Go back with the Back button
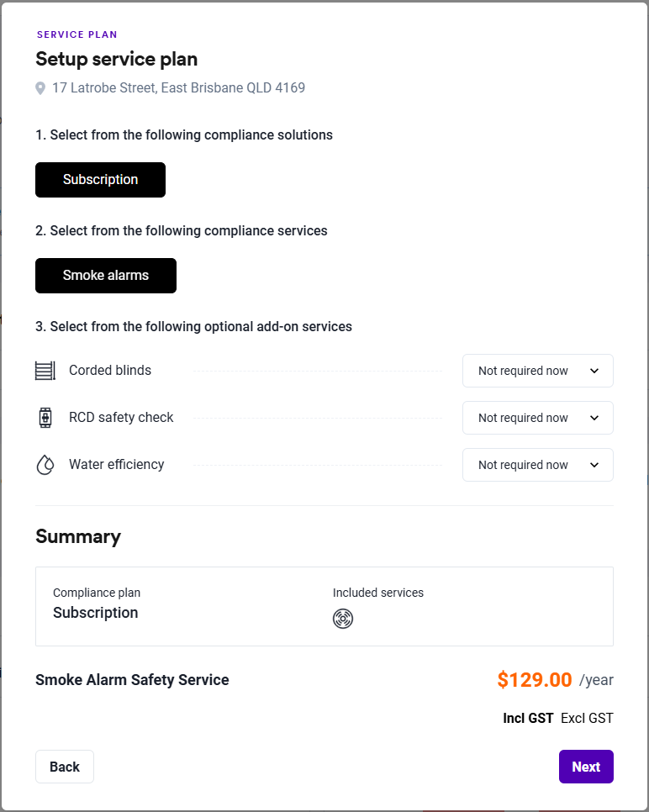 65,767
